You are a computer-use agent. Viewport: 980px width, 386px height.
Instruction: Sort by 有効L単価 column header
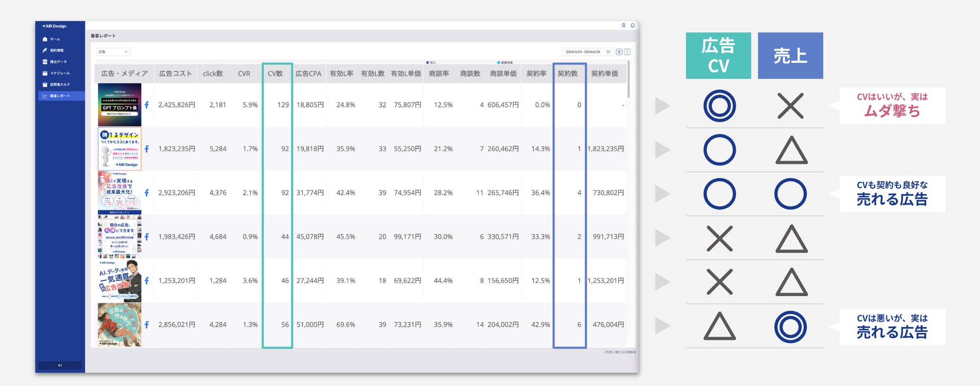406,74
